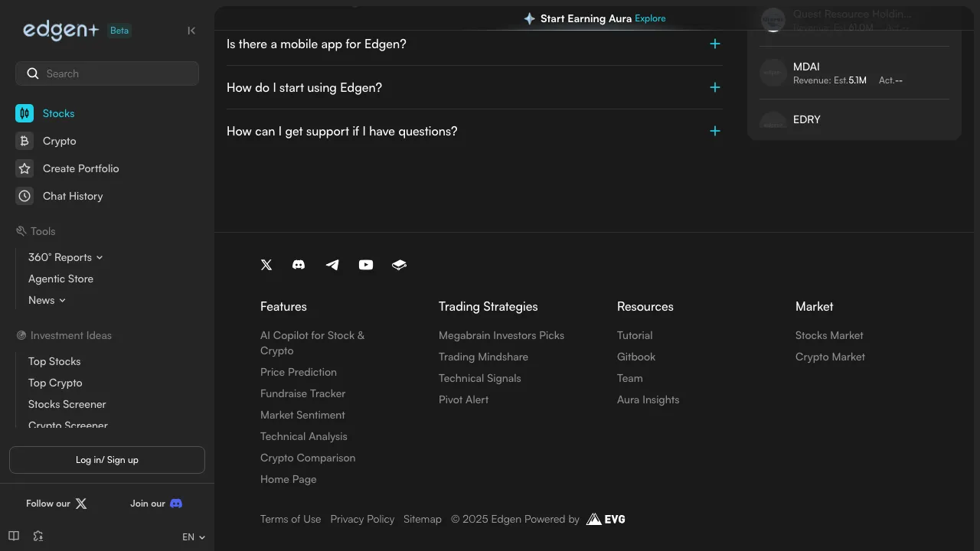Select Top Stocks under Investment Ideas
Viewport: 980px width, 551px height.
[54, 361]
